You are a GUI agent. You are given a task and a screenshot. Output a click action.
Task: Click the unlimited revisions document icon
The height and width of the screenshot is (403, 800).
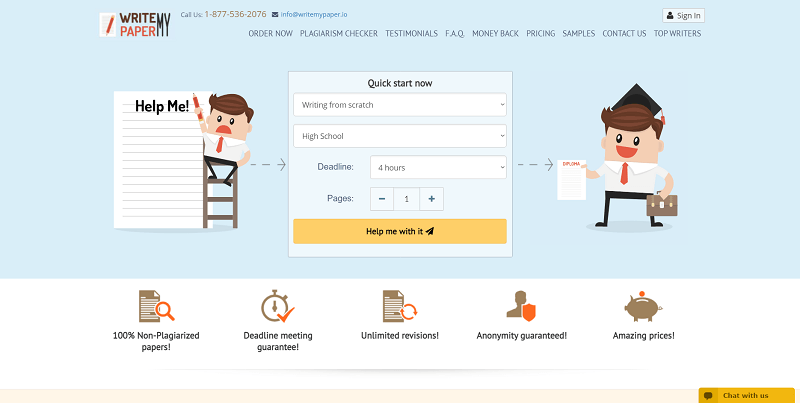coord(400,306)
